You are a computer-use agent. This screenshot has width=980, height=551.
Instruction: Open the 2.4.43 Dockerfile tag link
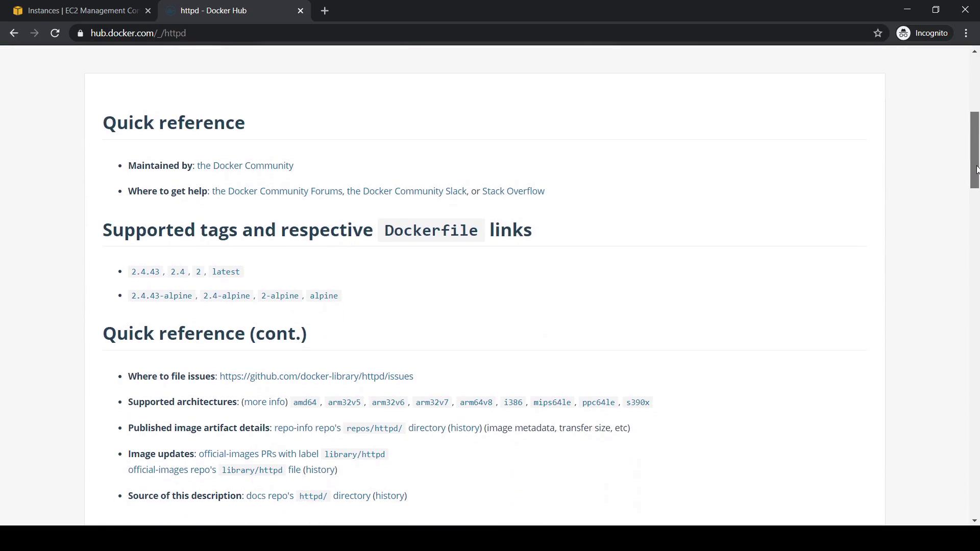[145, 272]
